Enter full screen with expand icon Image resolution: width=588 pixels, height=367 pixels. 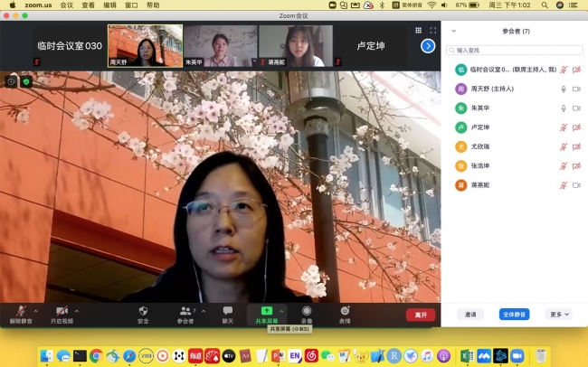pyautogui.click(x=432, y=30)
